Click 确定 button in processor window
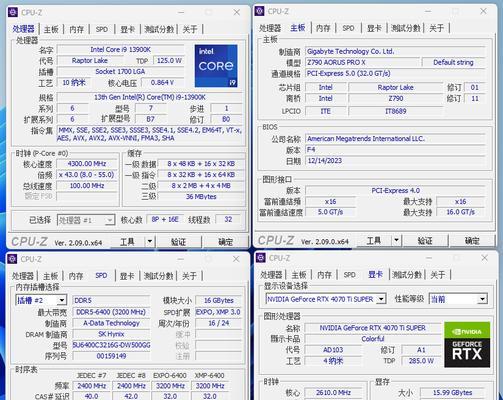This screenshot has height=400, width=503. pos(226,241)
